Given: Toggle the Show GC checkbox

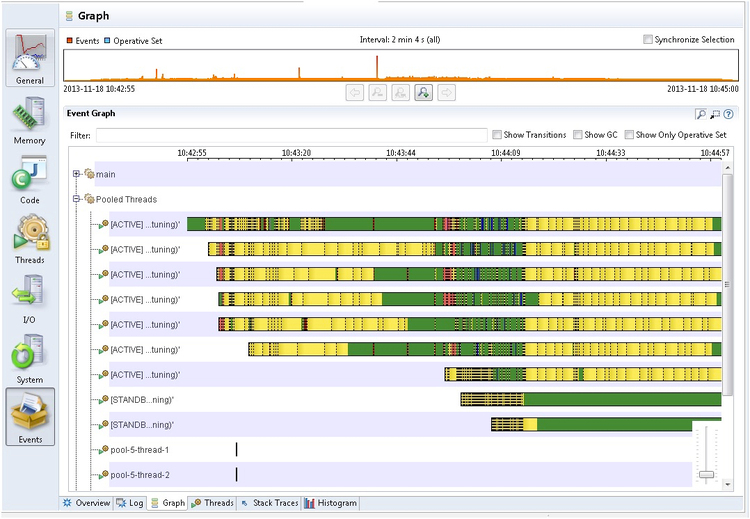Looking at the screenshot, I should tap(578, 135).
